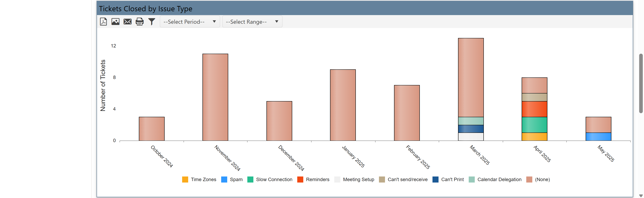This screenshot has width=644, height=198.
Task: Email the chart report
Action: (128, 22)
